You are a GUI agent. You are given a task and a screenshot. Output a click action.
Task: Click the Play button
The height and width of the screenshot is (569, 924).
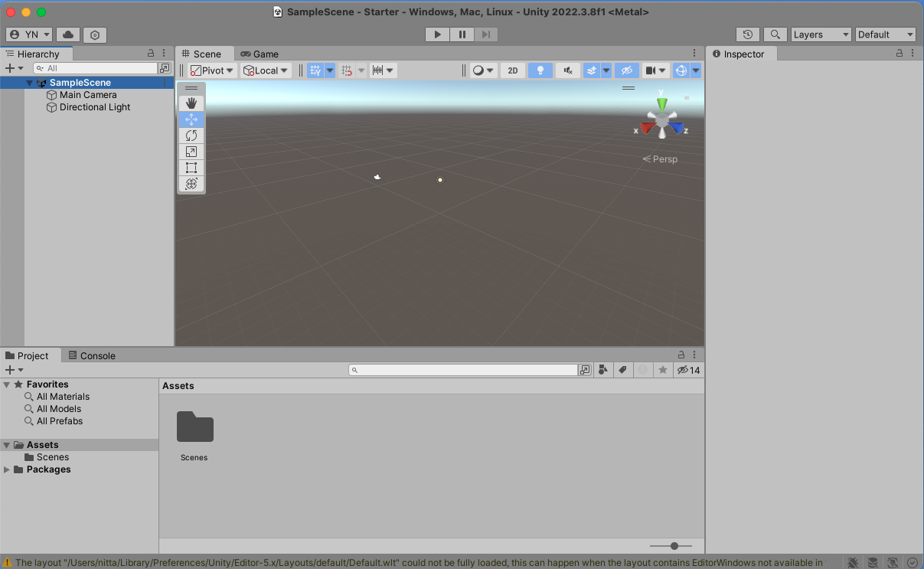point(437,34)
